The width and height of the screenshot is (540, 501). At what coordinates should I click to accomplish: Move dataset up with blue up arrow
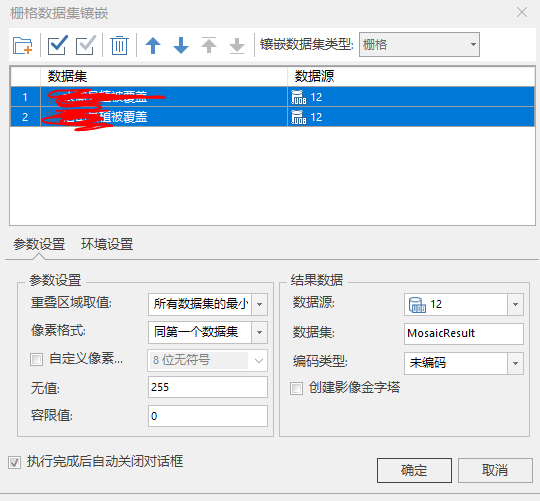[153, 45]
